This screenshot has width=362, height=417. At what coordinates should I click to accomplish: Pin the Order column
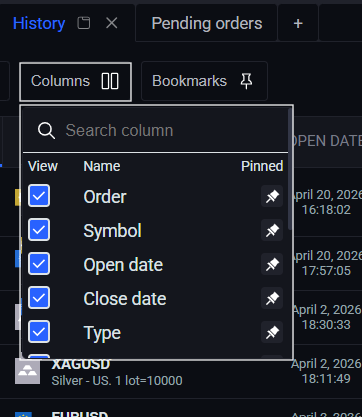point(272,196)
